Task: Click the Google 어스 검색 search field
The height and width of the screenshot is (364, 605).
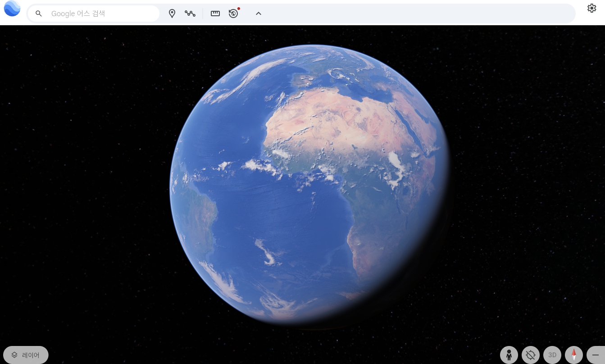Action: [x=94, y=14]
